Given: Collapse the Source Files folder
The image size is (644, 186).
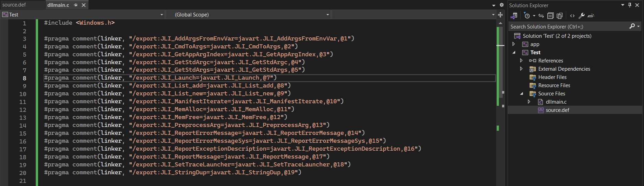Looking at the screenshot, I should (x=522, y=94).
